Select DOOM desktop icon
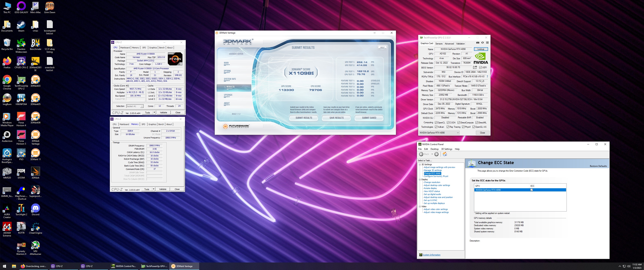The image size is (644, 270). 21,173
